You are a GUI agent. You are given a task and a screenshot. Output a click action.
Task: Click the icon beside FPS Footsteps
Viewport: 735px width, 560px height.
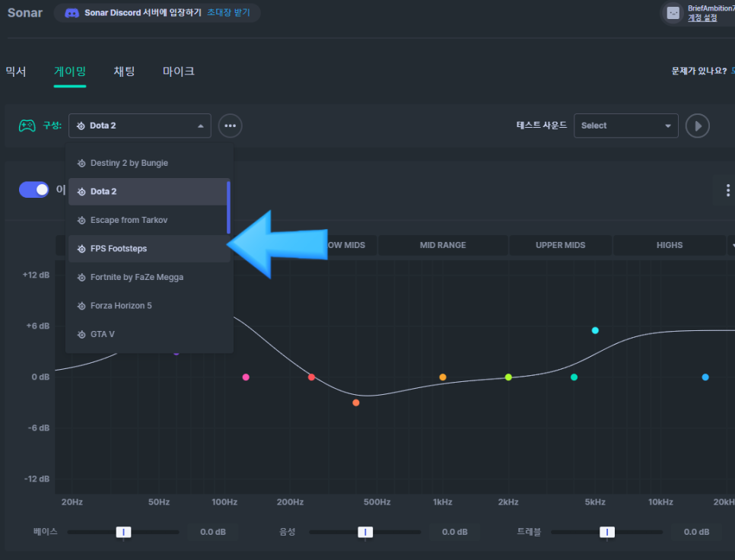coord(81,249)
